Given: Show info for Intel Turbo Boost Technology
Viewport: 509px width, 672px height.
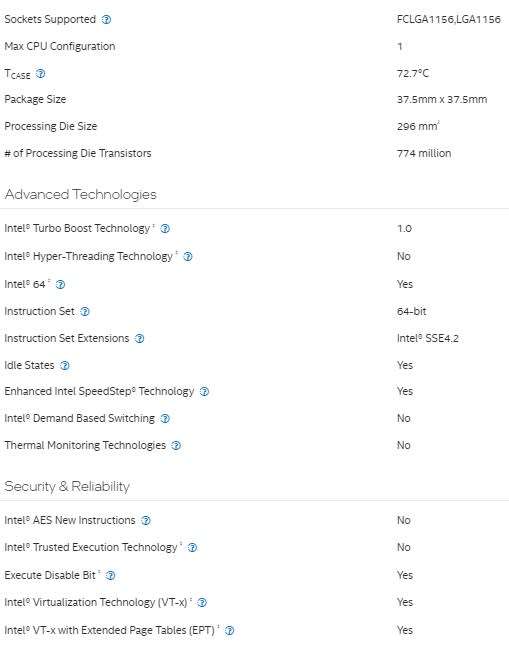Looking at the screenshot, I should click(165, 229).
